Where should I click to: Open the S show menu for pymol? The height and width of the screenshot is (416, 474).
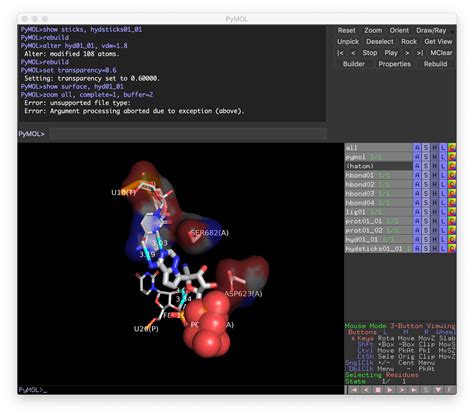coord(426,157)
